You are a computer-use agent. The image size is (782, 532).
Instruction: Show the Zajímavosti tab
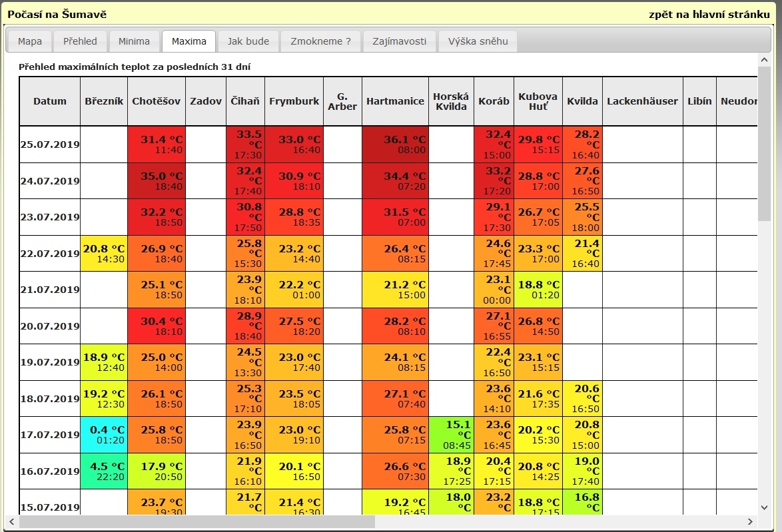(400, 41)
